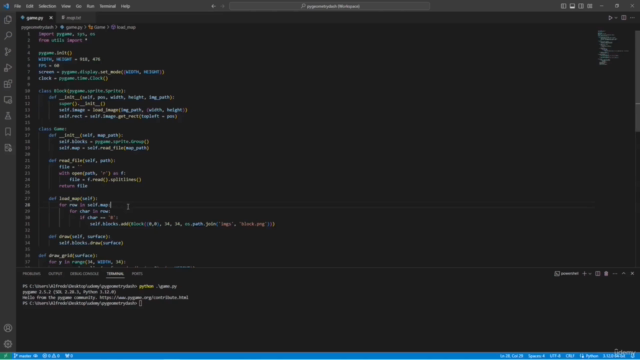Kill the terminal with trash icon
The height and width of the screenshot is (360, 640).
tap(606, 273)
